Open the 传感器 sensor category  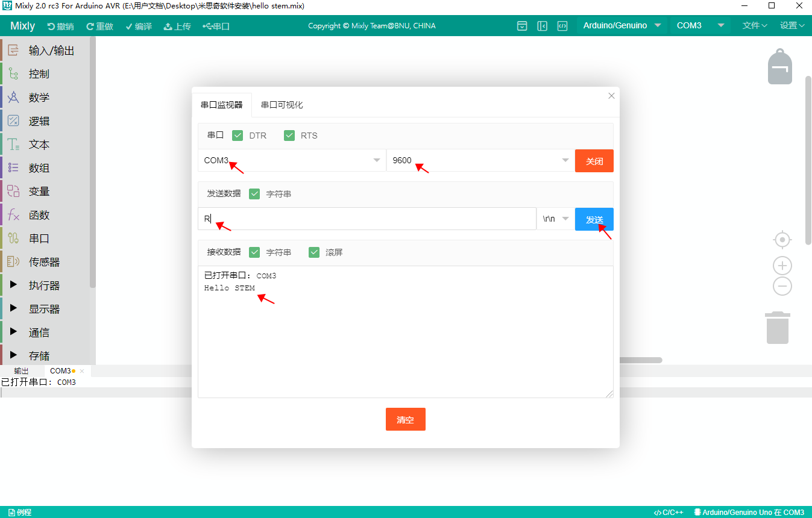[44, 262]
